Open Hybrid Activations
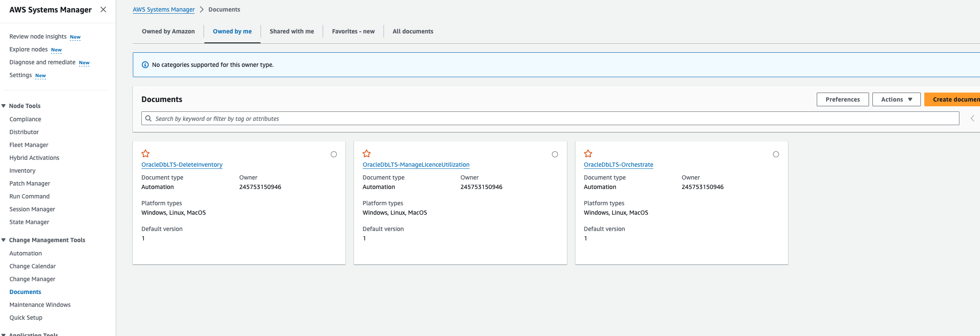This screenshot has width=980, height=336. (x=34, y=158)
